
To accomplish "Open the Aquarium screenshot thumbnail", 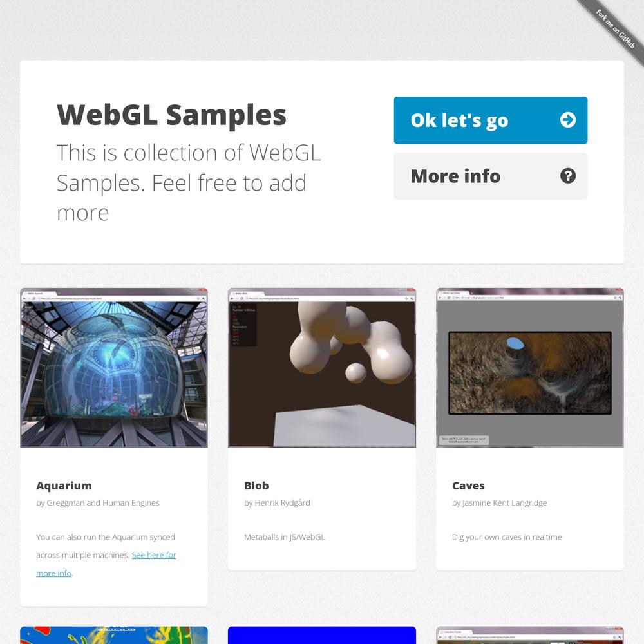I will pos(114,368).
